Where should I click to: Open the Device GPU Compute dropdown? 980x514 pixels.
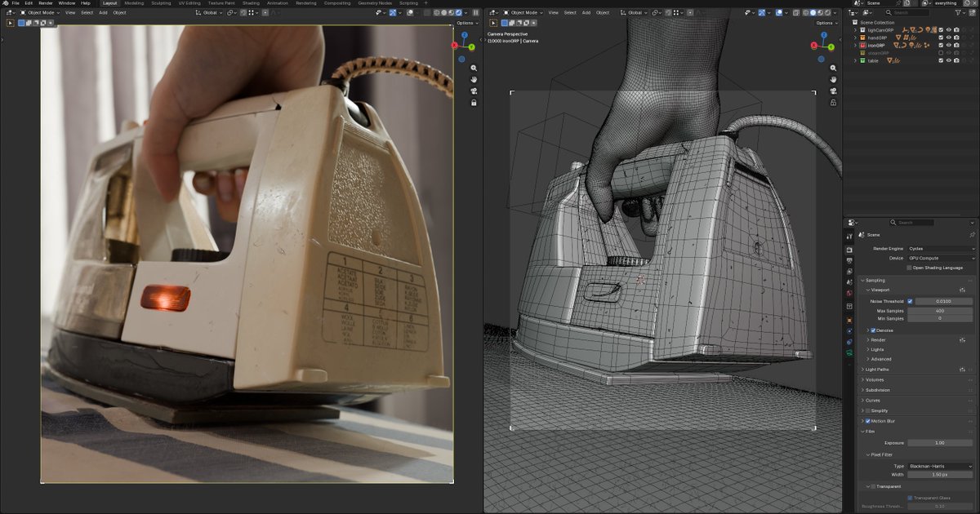click(941, 258)
